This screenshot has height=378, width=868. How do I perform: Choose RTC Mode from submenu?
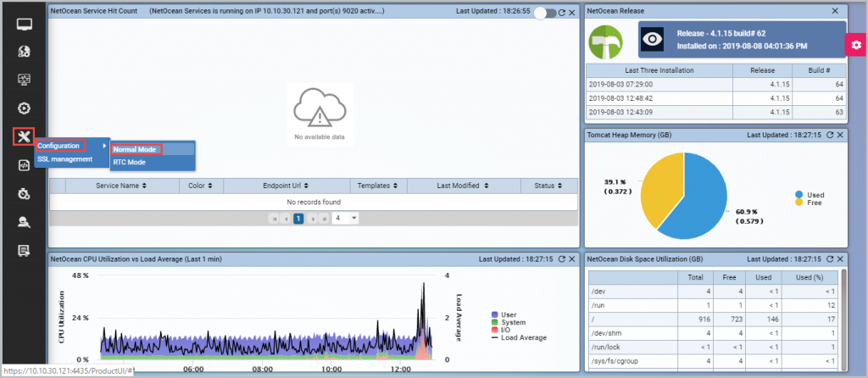pos(129,163)
